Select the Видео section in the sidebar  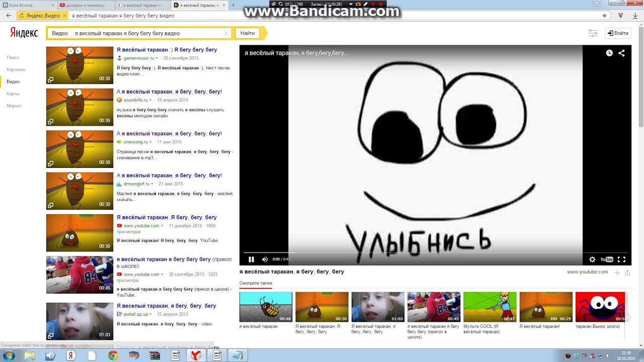(x=13, y=81)
